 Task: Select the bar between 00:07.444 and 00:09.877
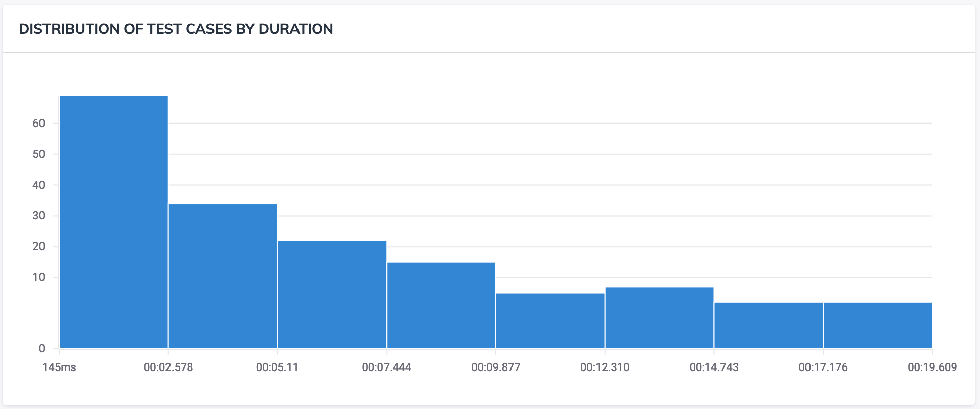click(441, 305)
